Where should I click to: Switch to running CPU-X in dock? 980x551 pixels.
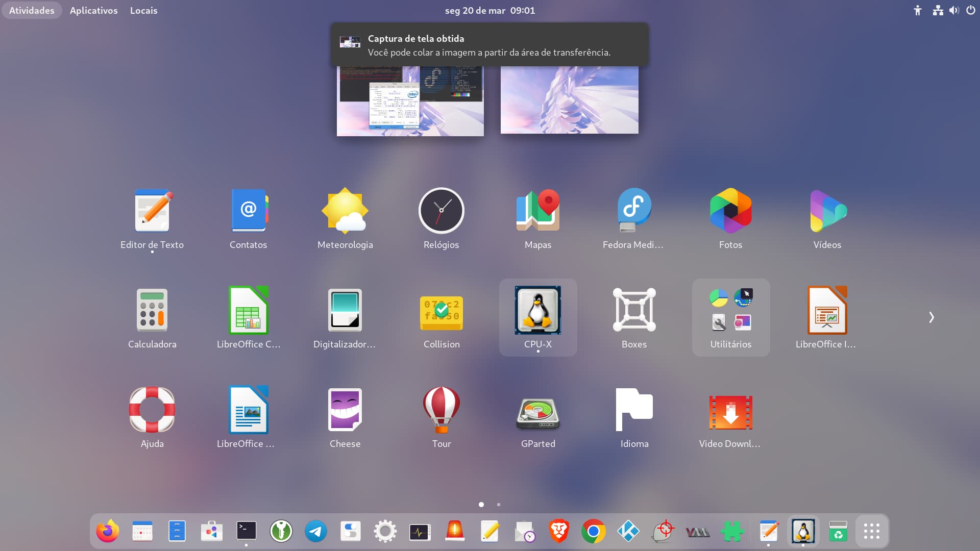click(x=803, y=532)
